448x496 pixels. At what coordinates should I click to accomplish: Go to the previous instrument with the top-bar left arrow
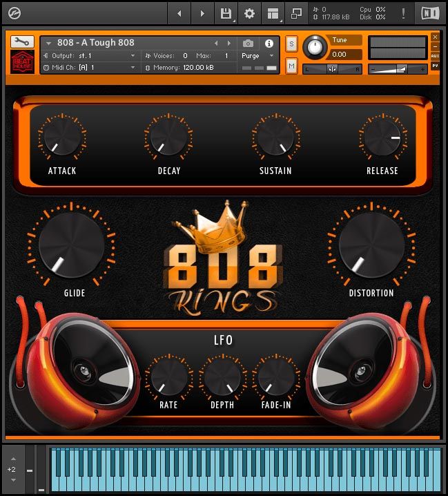point(179,13)
